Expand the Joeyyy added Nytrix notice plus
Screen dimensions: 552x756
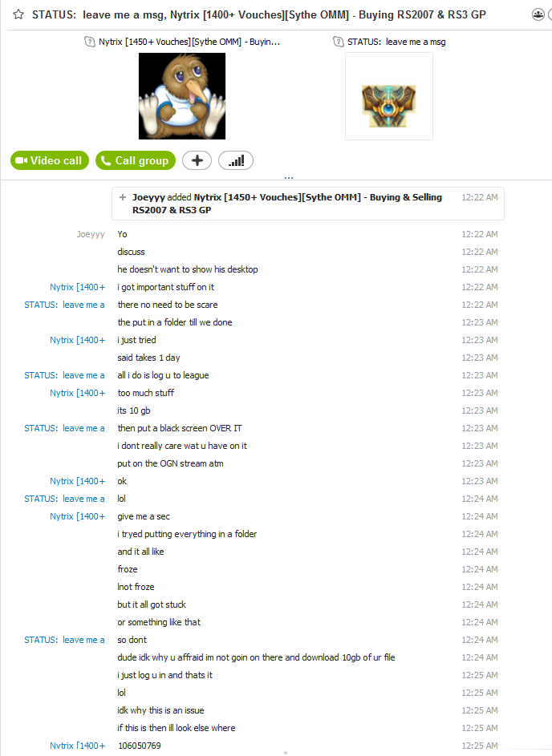coord(123,197)
